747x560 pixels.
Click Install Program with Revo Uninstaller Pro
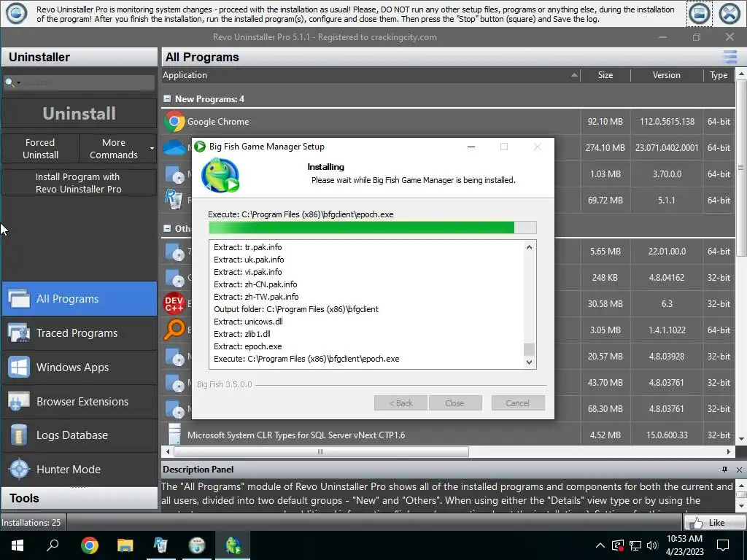79,183
